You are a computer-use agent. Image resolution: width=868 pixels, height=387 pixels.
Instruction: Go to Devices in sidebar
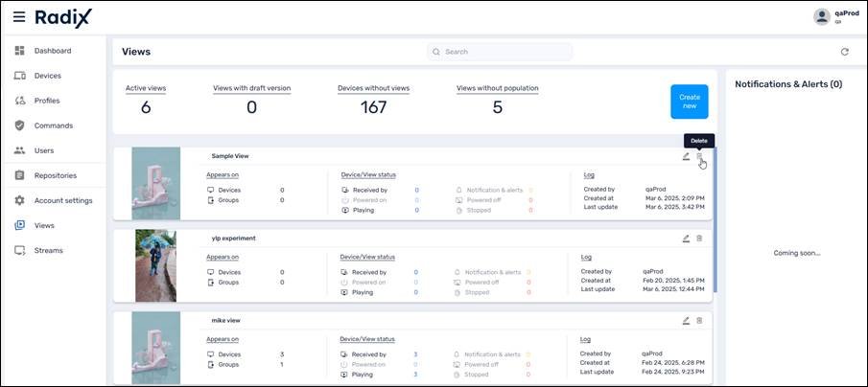click(x=47, y=76)
